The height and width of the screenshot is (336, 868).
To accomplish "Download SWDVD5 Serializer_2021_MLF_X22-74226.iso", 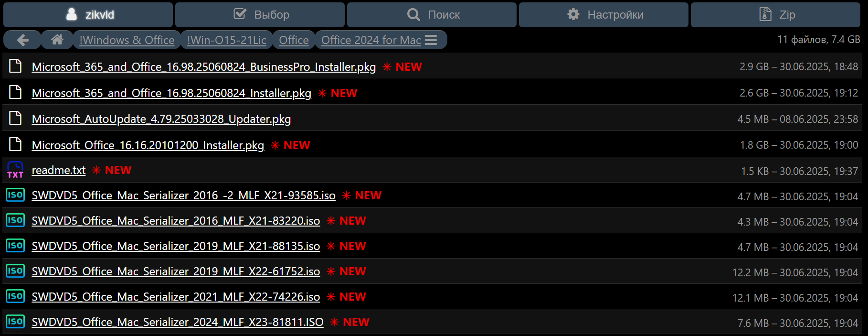I will click(176, 297).
